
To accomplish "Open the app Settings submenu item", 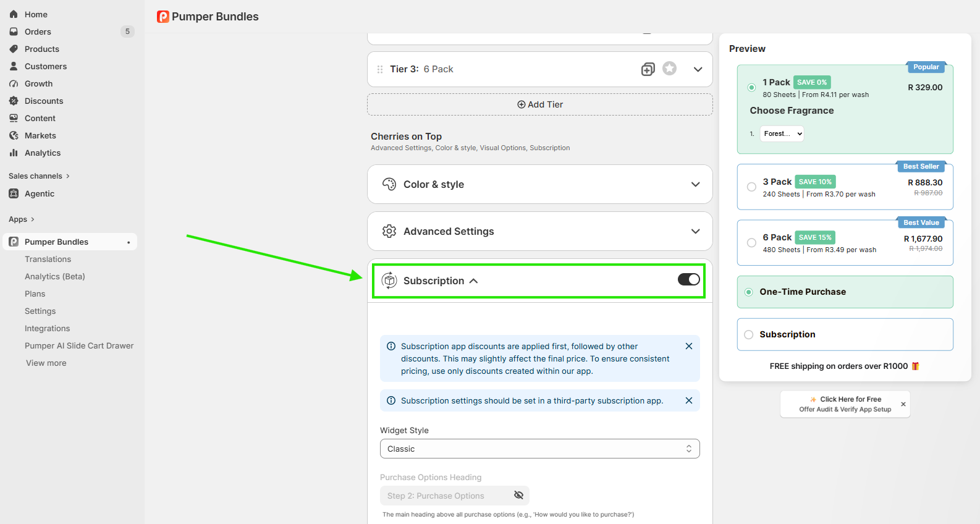I will tap(40, 311).
